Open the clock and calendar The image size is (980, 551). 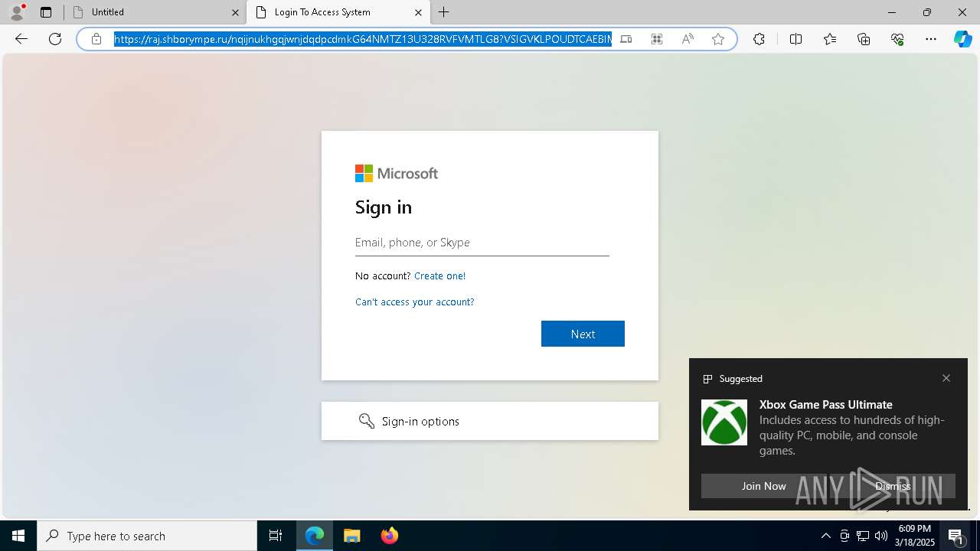[x=916, y=536]
